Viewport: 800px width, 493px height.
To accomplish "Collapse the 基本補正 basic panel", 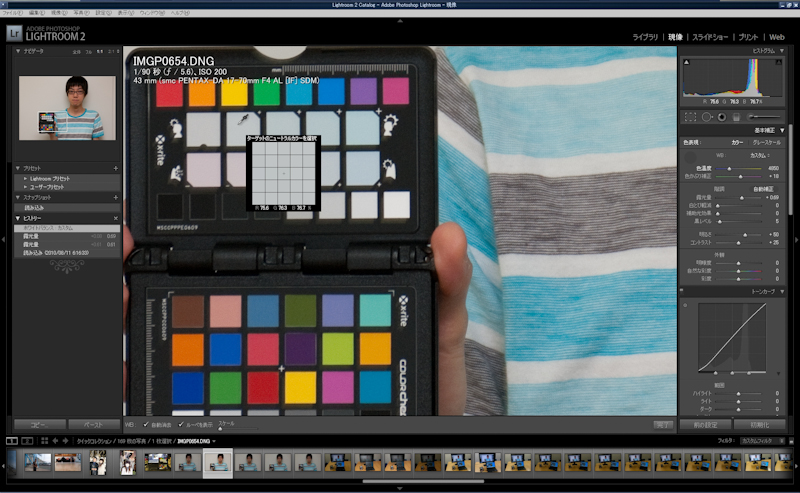I will [782, 130].
